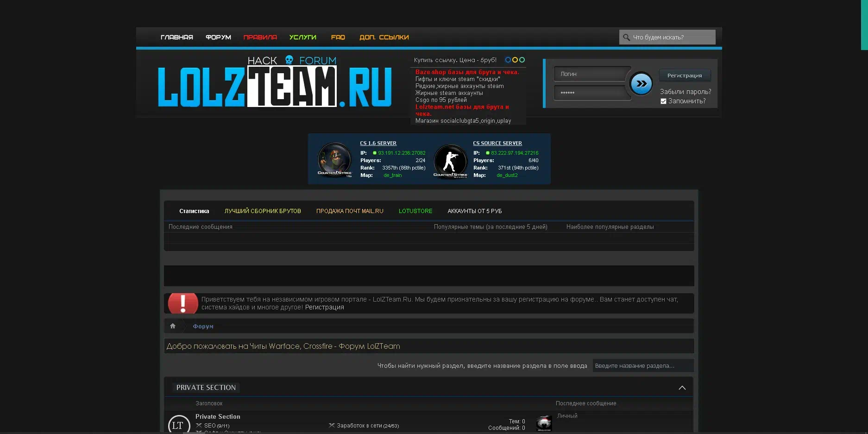Open the 'Забыли пароль?' link
The image size is (868, 434).
tap(686, 92)
